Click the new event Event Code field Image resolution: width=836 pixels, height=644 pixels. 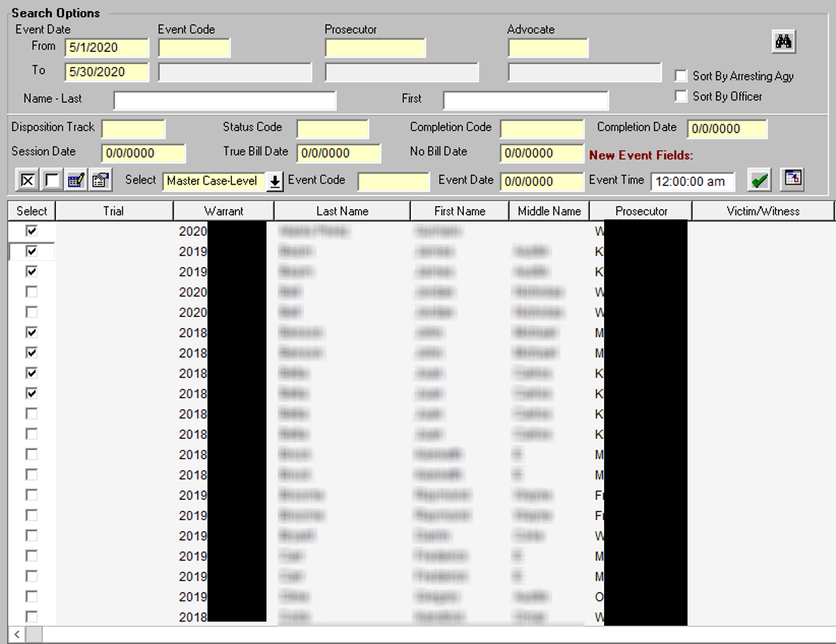(x=394, y=181)
